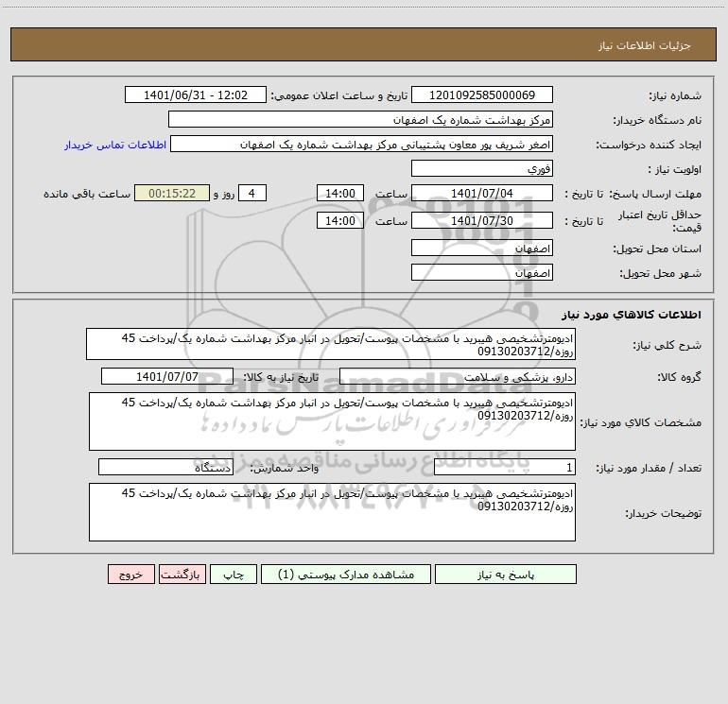Click the announcement date field 1401/06/31 - 12:02

pyautogui.click(x=196, y=94)
